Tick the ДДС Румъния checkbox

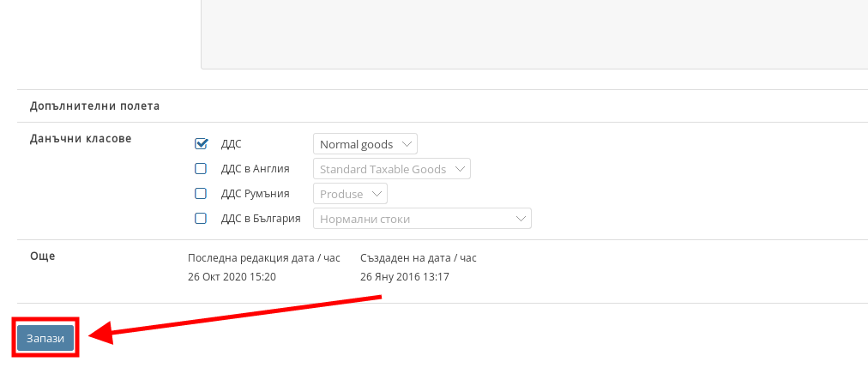coord(202,194)
